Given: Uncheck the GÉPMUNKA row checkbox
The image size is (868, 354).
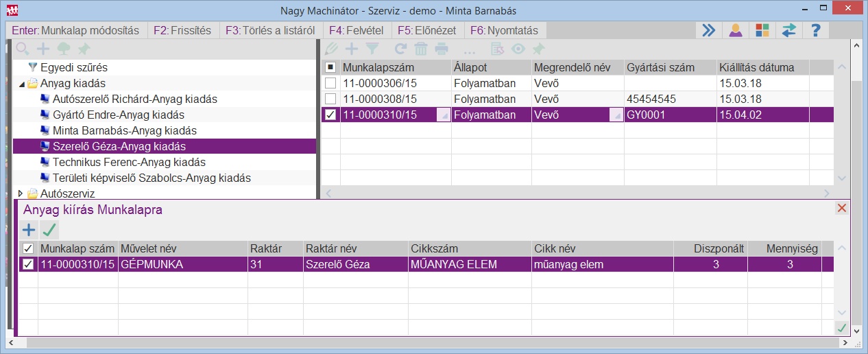Looking at the screenshot, I should [x=28, y=265].
